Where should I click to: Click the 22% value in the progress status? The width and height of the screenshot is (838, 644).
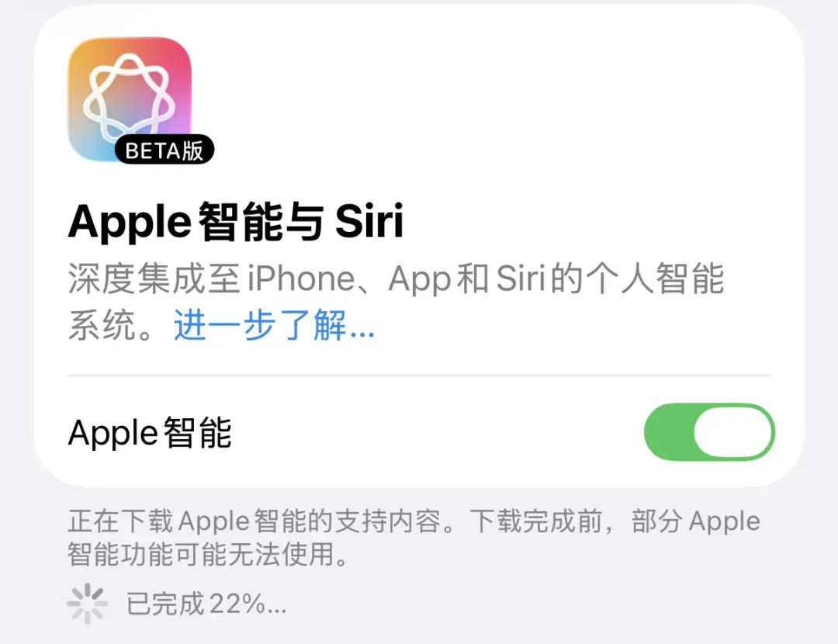click(237, 604)
